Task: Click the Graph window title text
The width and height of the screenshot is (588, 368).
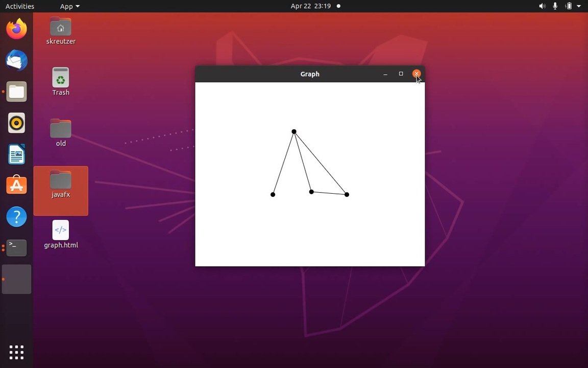Action: click(x=310, y=74)
